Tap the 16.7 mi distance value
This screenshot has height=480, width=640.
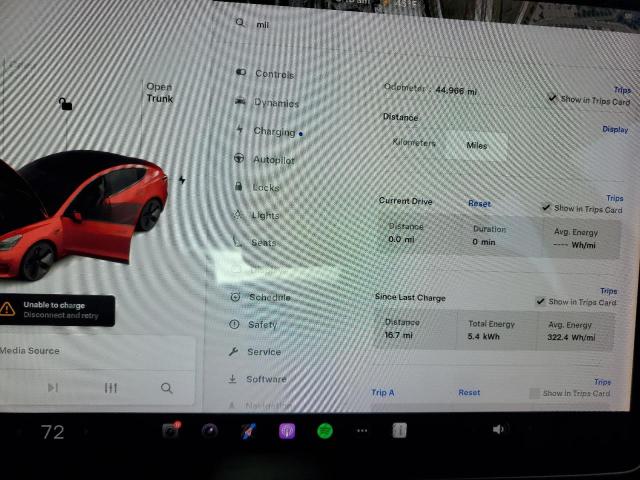pyautogui.click(x=398, y=335)
